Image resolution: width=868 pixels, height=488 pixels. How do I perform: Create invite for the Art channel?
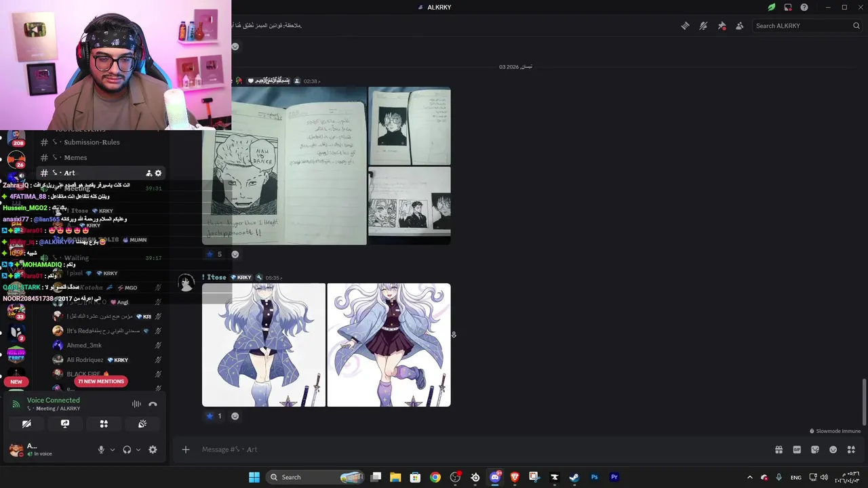tap(149, 173)
